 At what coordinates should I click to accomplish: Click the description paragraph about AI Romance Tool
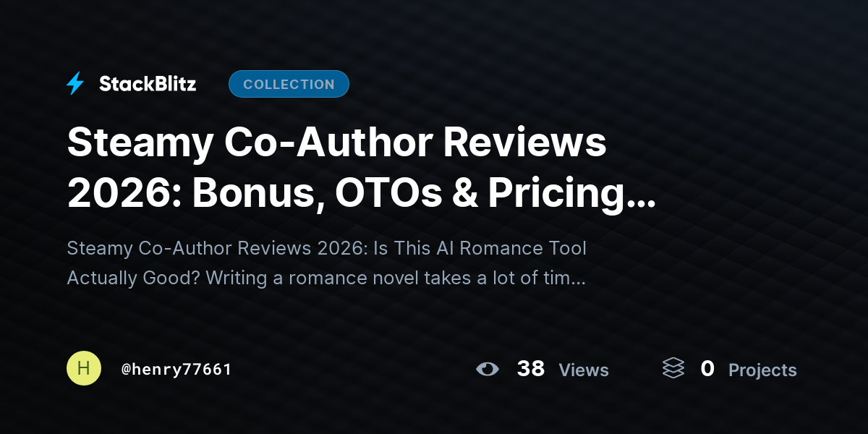(x=327, y=263)
